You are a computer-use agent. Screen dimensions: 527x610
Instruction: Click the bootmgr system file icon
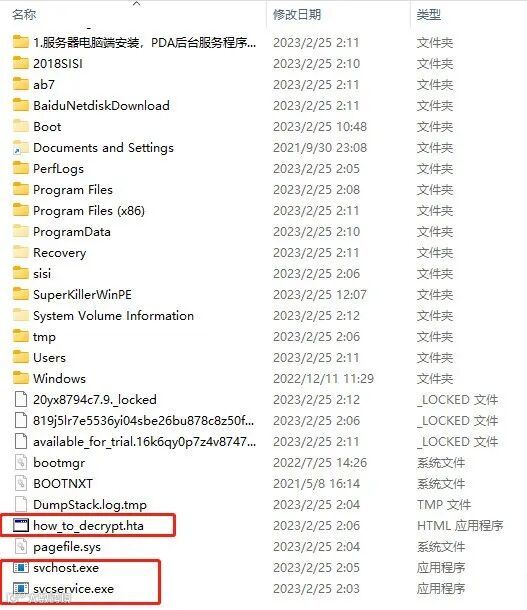coord(21,462)
